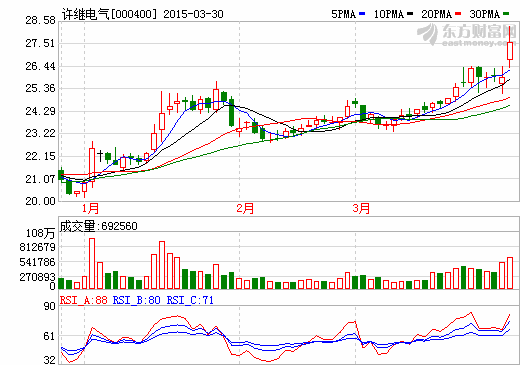This screenshot has width=520, height=365.
Task: Select the 10PMA legend label
Action: [x=389, y=14]
